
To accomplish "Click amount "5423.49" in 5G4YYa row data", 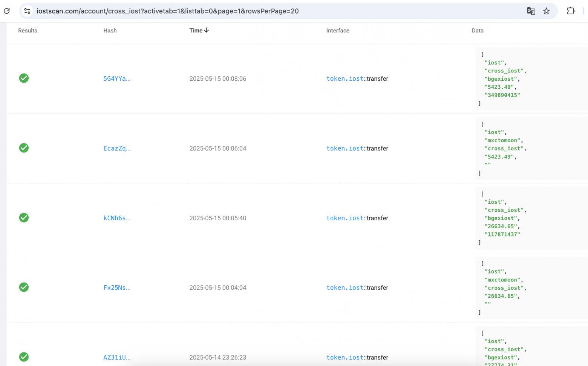I will pos(499,87).
